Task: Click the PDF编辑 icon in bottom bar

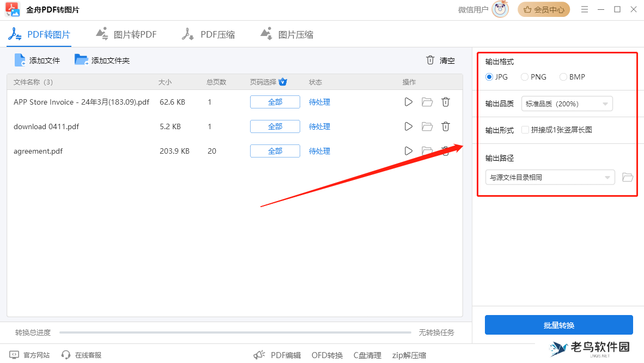Action: (x=259, y=354)
